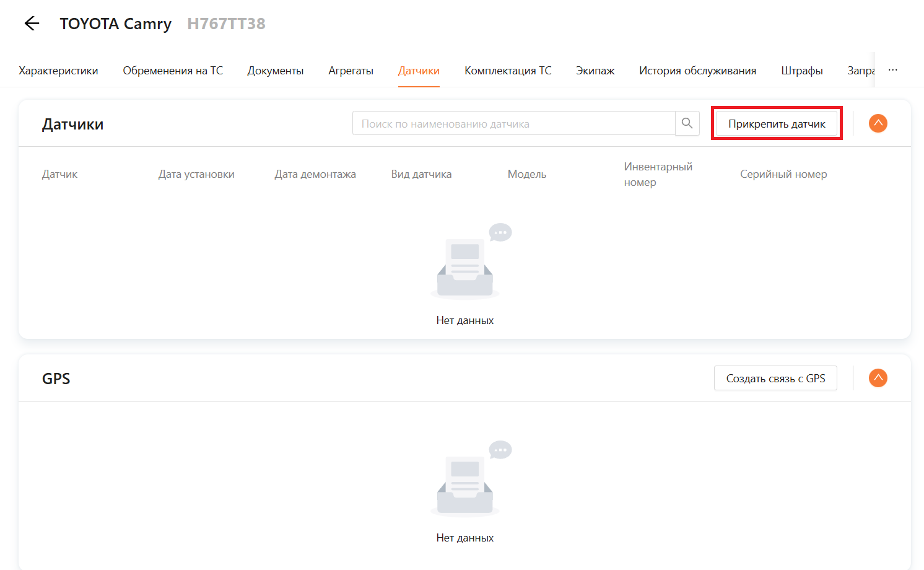Open the История обслуживания tab

coord(697,71)
